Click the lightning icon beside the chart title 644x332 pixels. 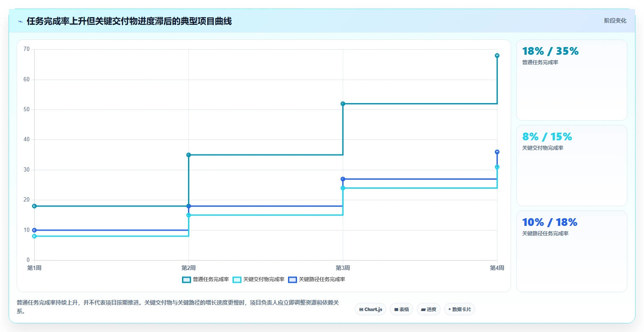pyautogui.click(x=20, y=21)
